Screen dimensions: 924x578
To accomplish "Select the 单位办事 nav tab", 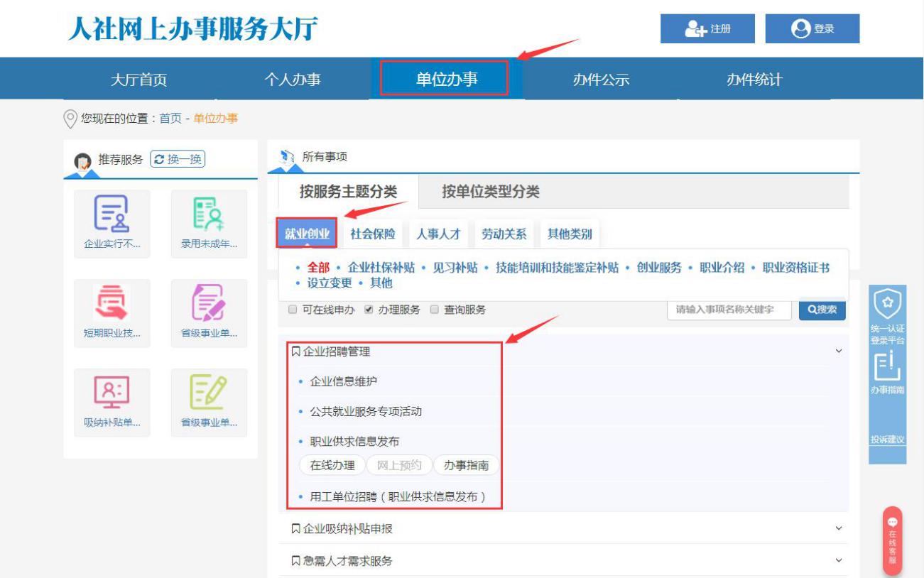I will tap(446, 80).
